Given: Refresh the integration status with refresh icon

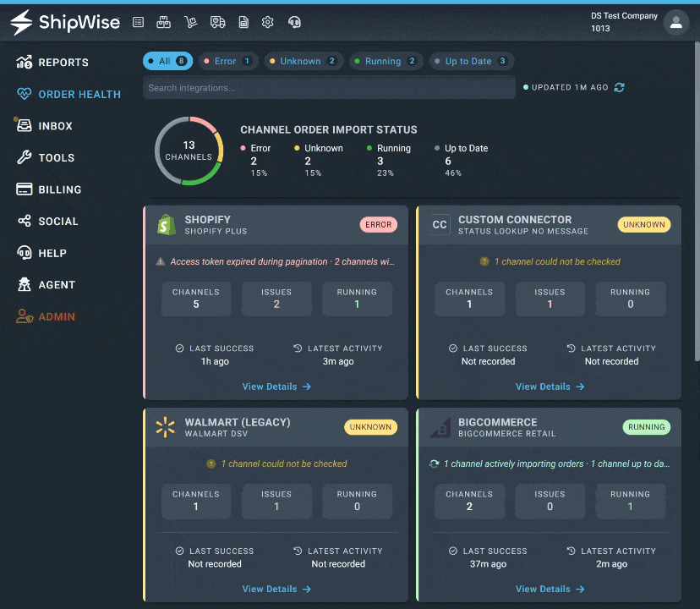Looking at the screenshot, I should pos(619,88).
